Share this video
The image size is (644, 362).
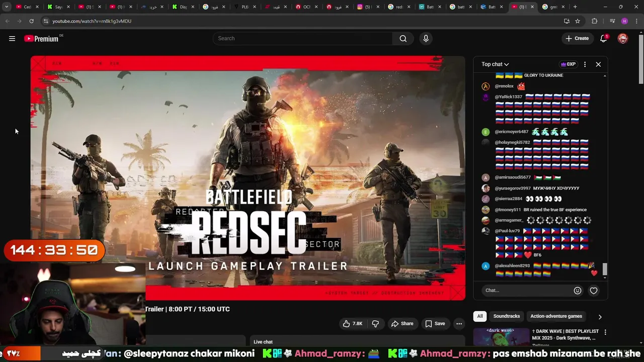click(402, 324)
